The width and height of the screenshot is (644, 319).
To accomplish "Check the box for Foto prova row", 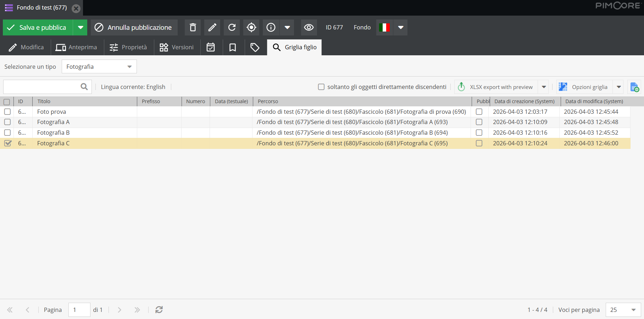I will pos(7,112).
